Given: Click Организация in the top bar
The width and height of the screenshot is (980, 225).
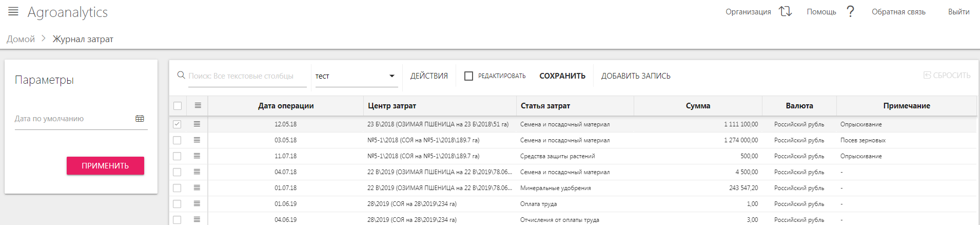Looking at the screenshot, I should (748, 12).
